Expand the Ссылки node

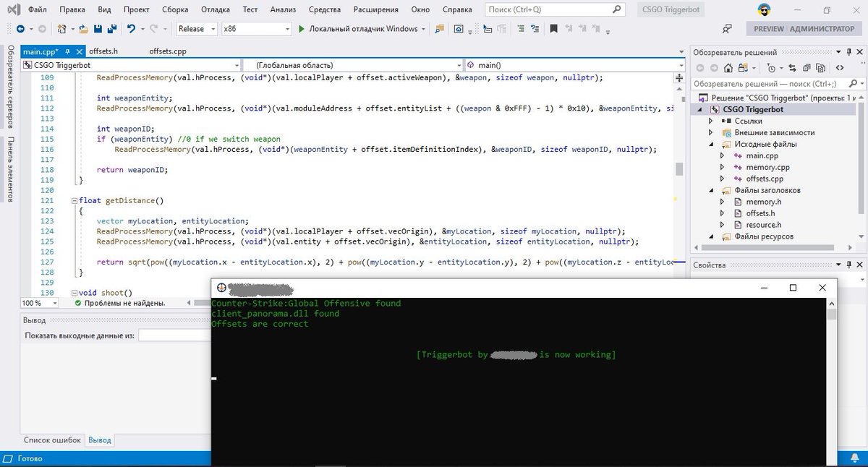click(710, 121)
